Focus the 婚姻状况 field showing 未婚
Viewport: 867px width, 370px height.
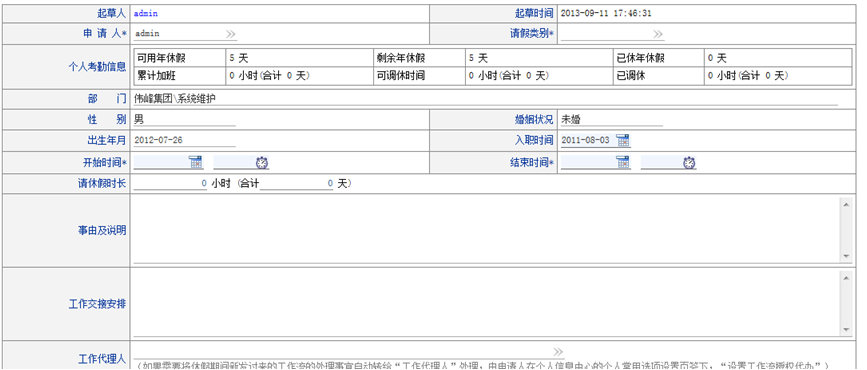pyautogui.click(x=612, y=119)
